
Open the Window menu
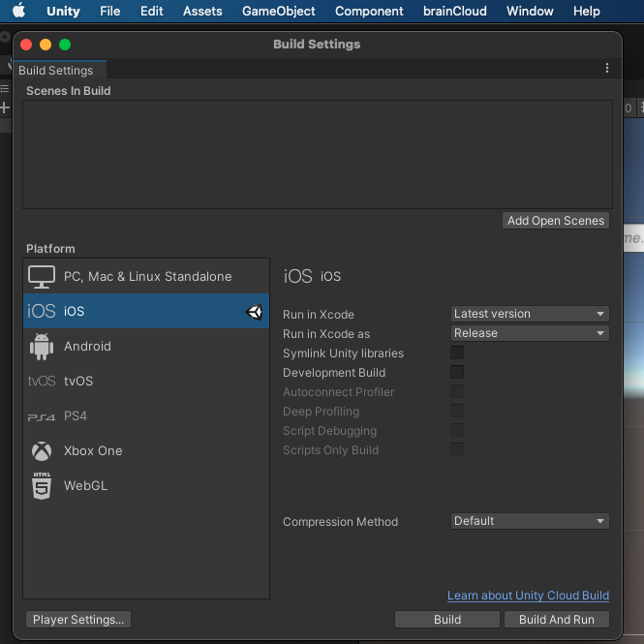(x=530, y=11)
